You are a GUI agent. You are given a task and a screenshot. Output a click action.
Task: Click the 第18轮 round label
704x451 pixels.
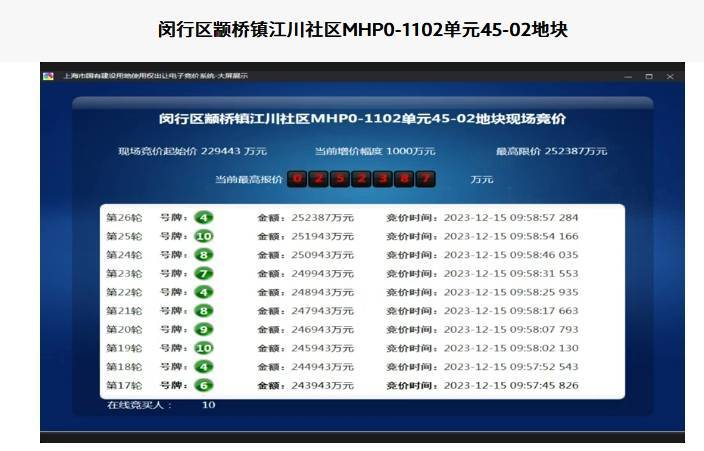click(124, 367)
